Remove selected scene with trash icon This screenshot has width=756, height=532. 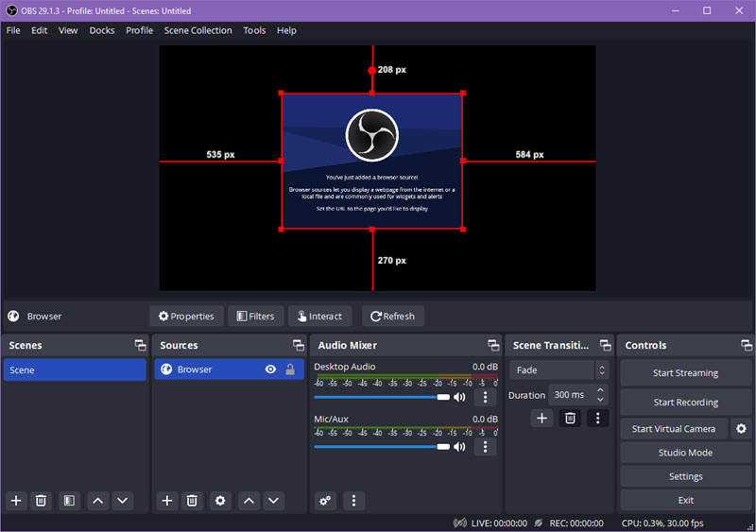coord(41,501)
